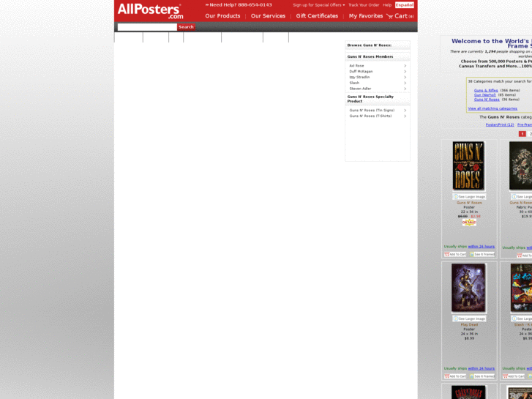The height and width of the screenshot is (399, 532).
Task: Expand Slash member category
Action: pyautogui.click(x=378, y=83)
